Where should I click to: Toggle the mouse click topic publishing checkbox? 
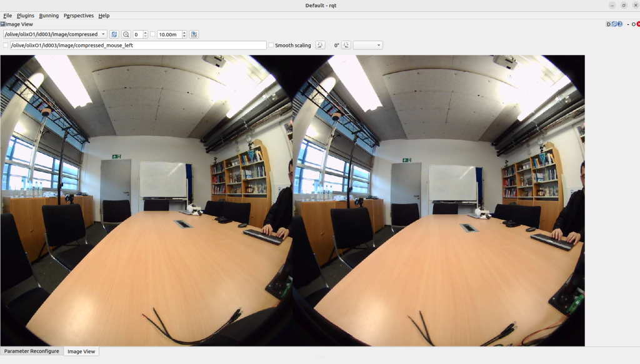coord(6,46)
